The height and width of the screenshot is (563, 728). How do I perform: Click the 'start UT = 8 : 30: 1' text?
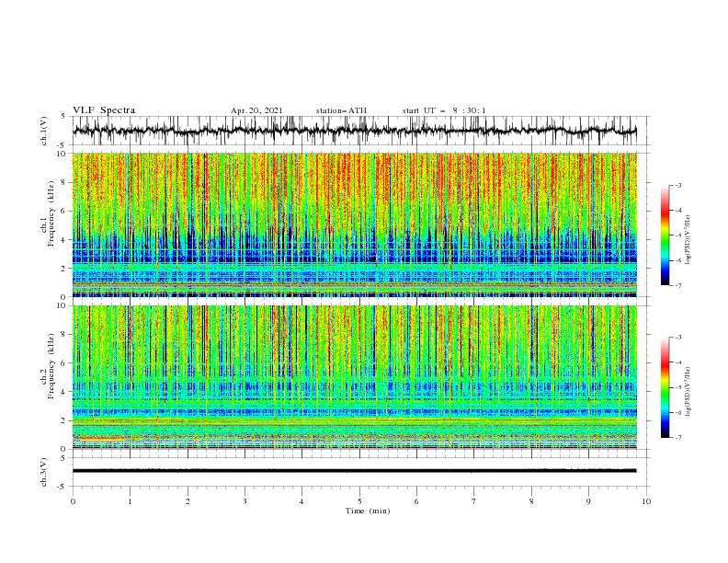[444, 110]
